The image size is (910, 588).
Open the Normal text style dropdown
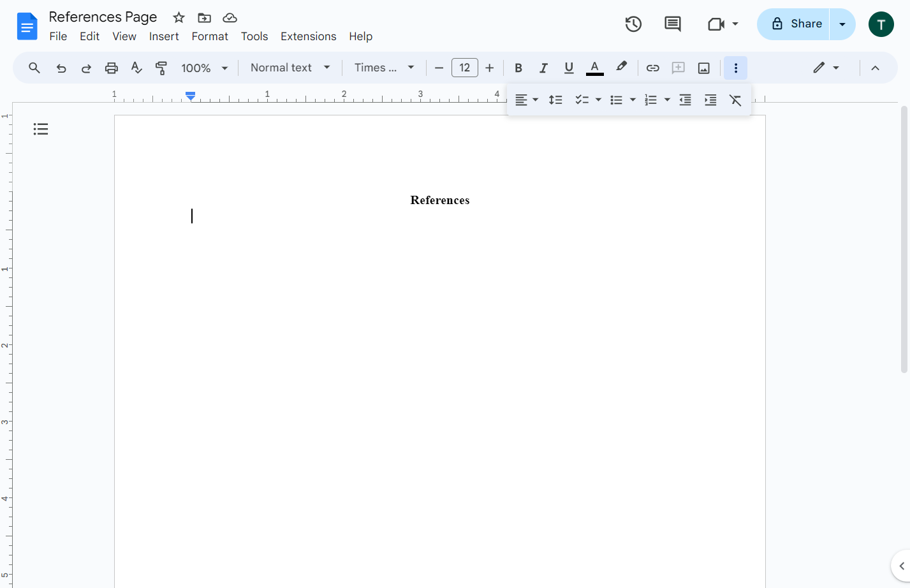tap(290, 68)
